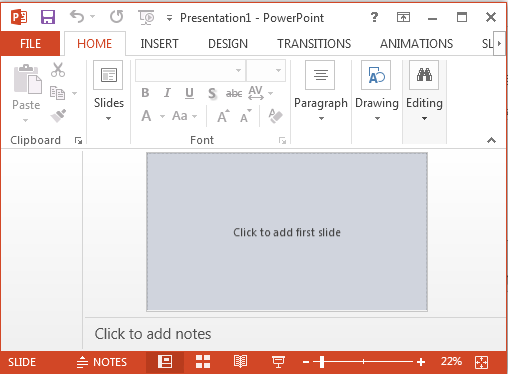Image resolution: width=508 pixels, height=374 pixels.
Task: Click to add first slide
Action: click(x=287, y=232)
